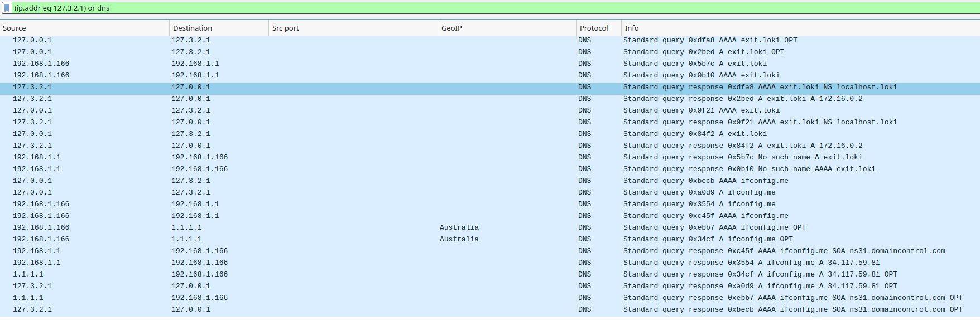Select the query 0x5b7c A exit.loki packet
This screenshot has width=980, height=320.
coord(490,64)
